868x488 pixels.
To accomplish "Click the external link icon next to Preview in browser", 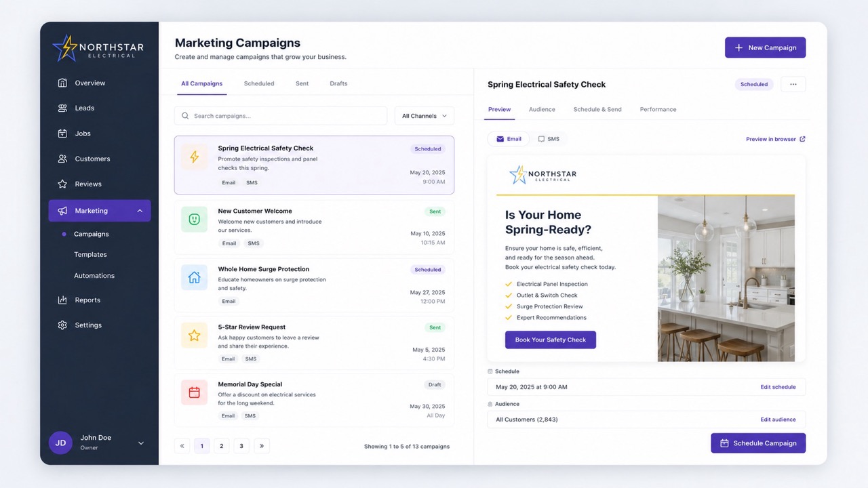I will 803,139.
